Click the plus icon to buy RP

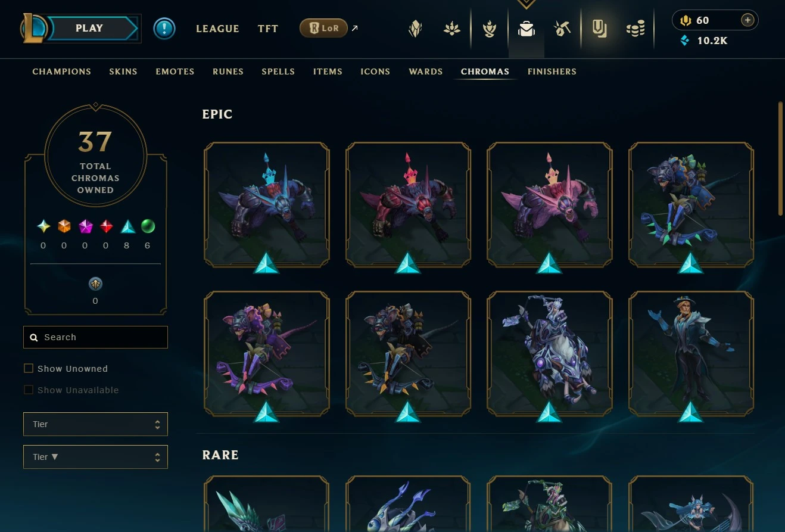tap(747, 20)
